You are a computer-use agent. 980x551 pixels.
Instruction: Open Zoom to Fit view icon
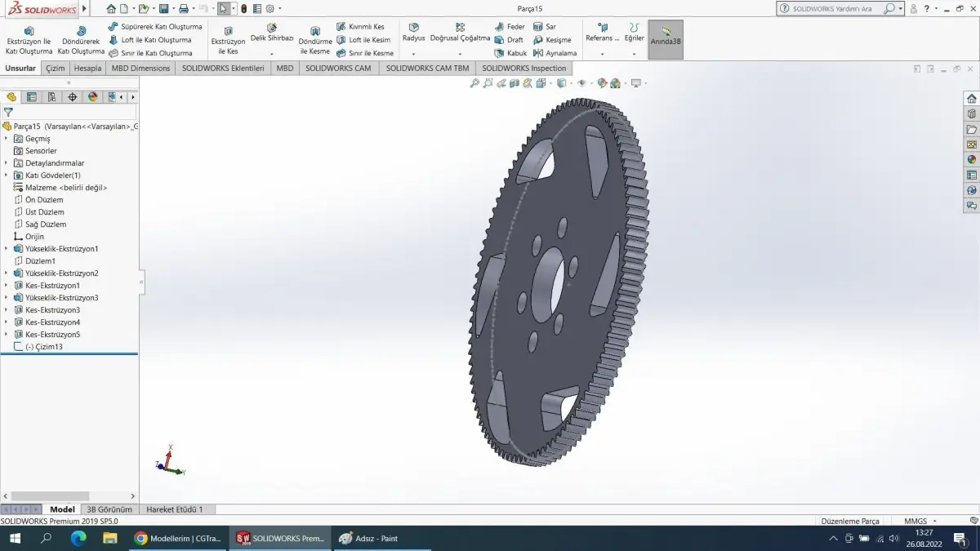[x=474, y=83]
